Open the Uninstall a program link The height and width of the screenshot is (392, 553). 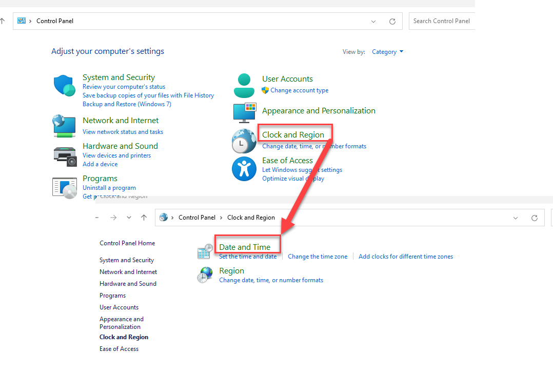tap(109, 188)
